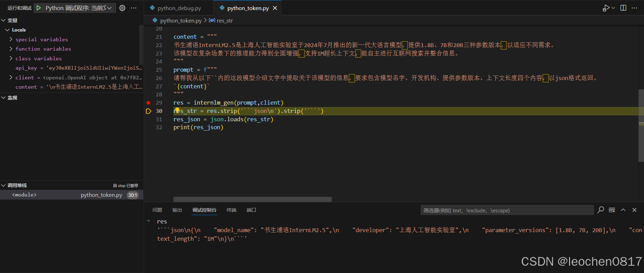Select the python_token.py tab
644x273 pixels.
[x=247, y=8]
